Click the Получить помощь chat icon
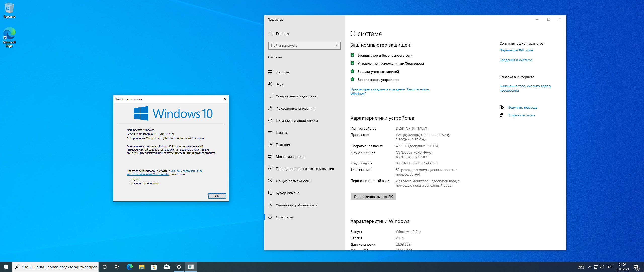The width and height of the screenshot is (644, 272). click(x=502, y=107)
